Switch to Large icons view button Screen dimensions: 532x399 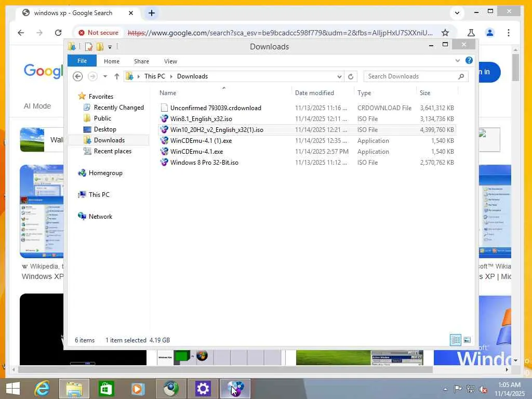(467, 340)
